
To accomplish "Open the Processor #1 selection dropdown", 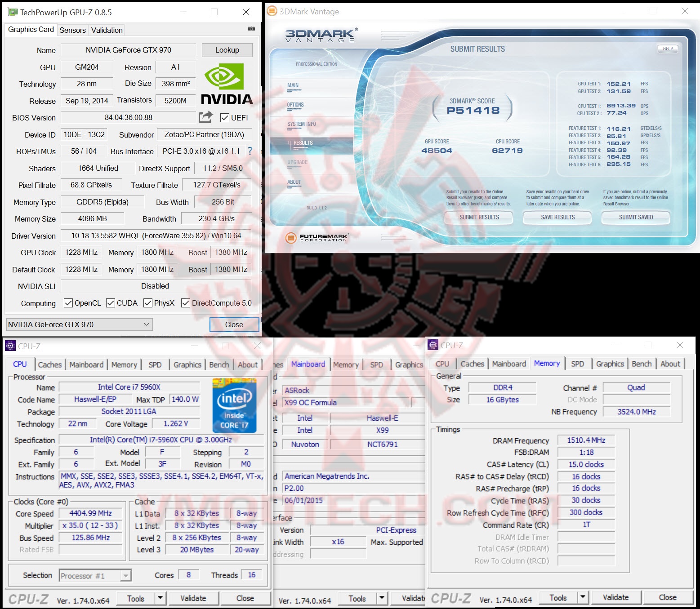I will point(95,576).
